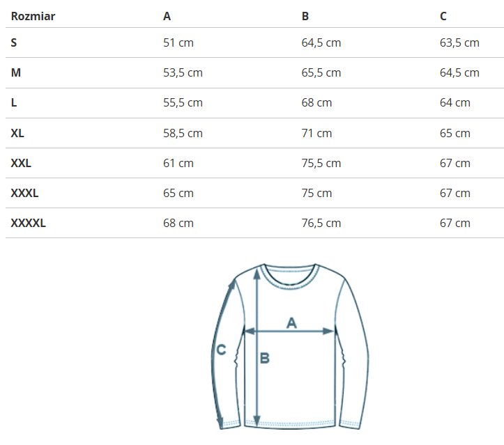Select the size L row label

[14, 102]
